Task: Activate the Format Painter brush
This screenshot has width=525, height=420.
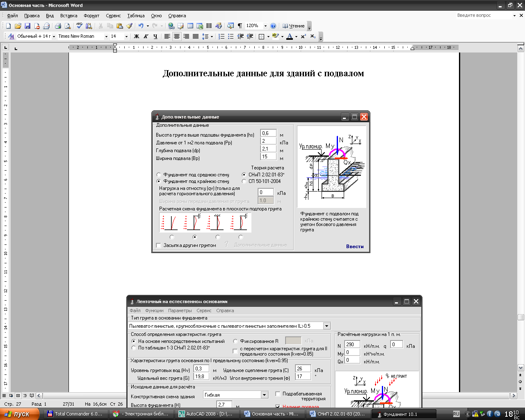Action: [x=129, y=26]
